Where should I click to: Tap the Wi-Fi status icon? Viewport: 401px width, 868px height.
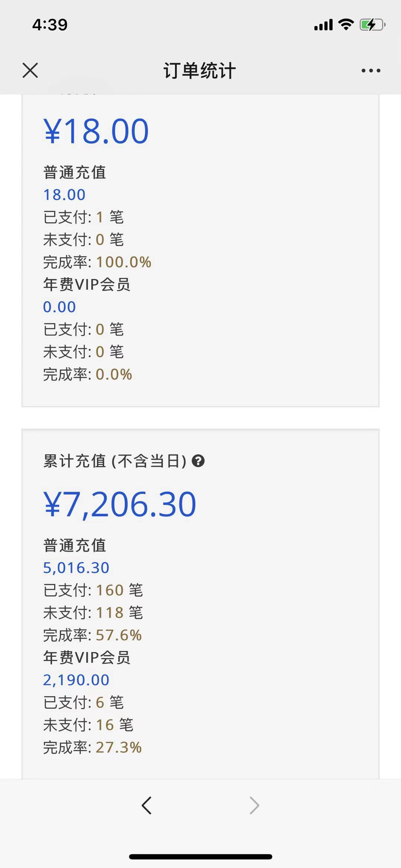(x=346, y=25)
